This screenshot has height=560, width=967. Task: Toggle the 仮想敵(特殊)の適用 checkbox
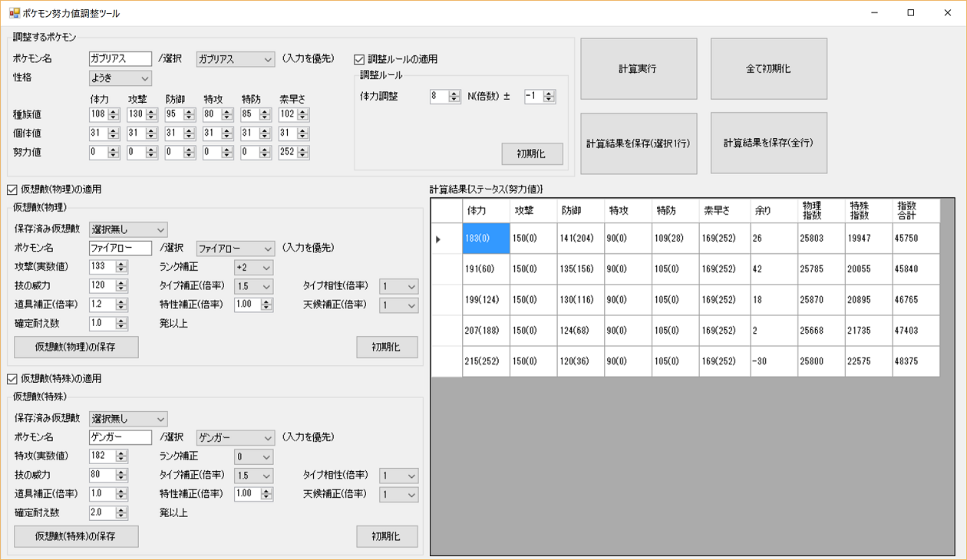tap(13, 377)
